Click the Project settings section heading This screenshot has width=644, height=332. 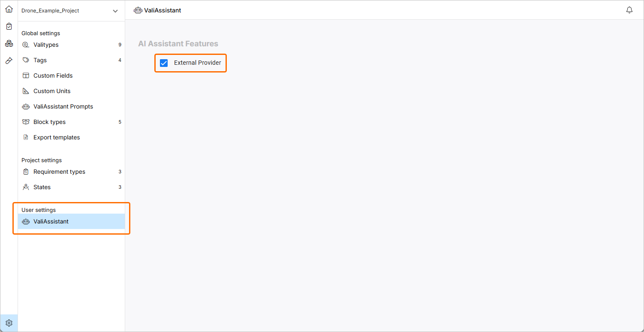click(x=42, y=160)
